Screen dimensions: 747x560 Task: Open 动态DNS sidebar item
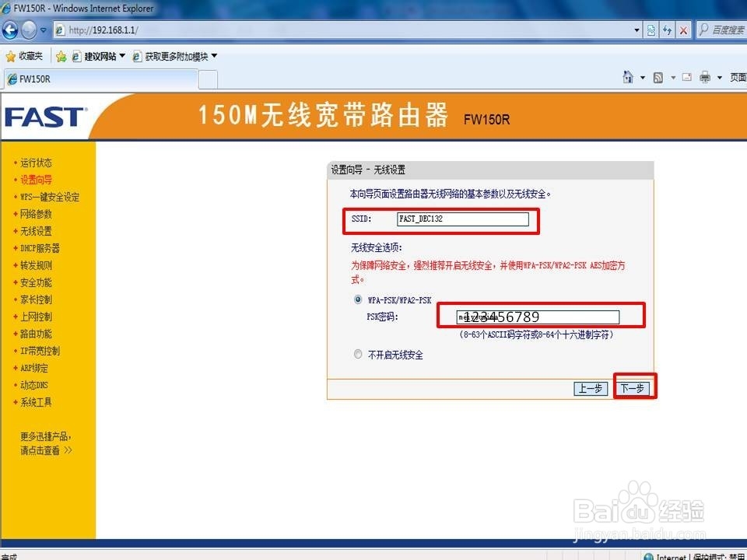coord(33,385)
